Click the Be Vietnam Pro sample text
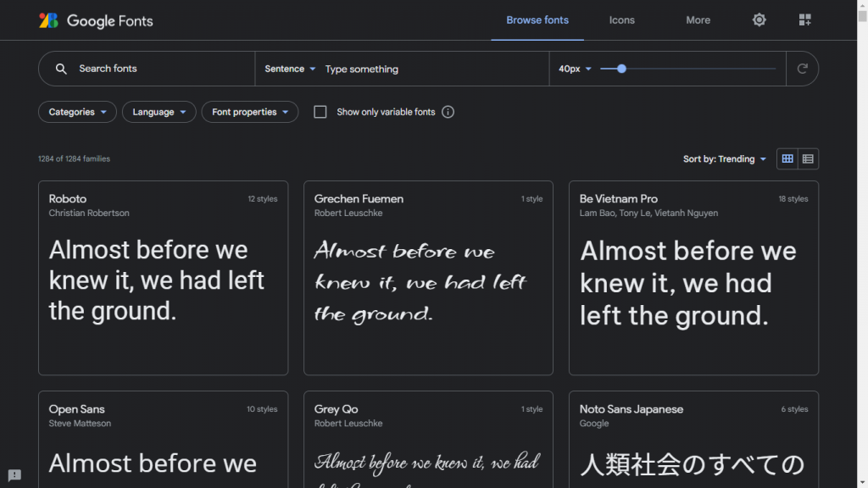 point(688,283)
